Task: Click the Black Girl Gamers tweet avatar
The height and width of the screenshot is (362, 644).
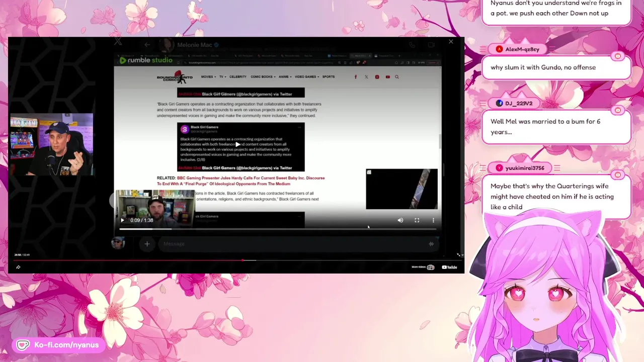Action: [184, 129]
